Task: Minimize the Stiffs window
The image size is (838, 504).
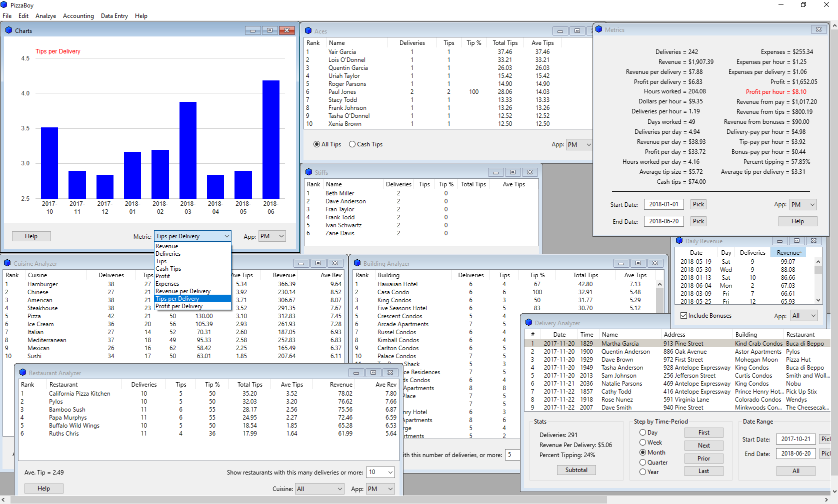Action: coord(495,172)
